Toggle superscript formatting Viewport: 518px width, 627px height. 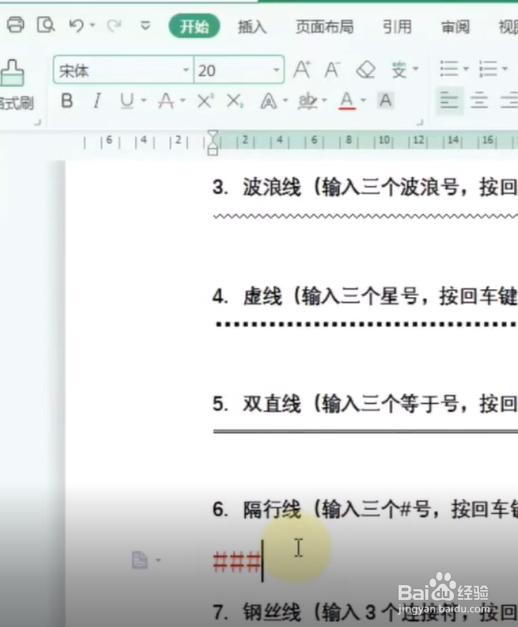[205, 101]
